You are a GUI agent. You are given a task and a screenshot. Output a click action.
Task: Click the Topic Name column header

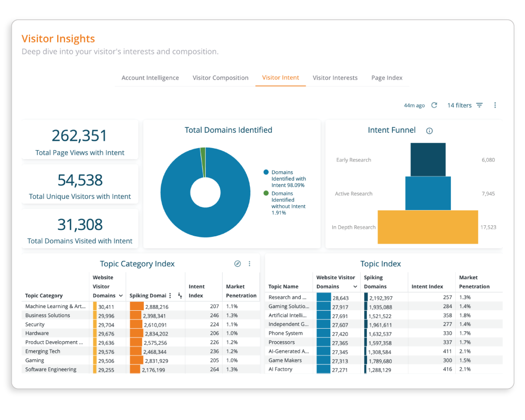(283, 287)
